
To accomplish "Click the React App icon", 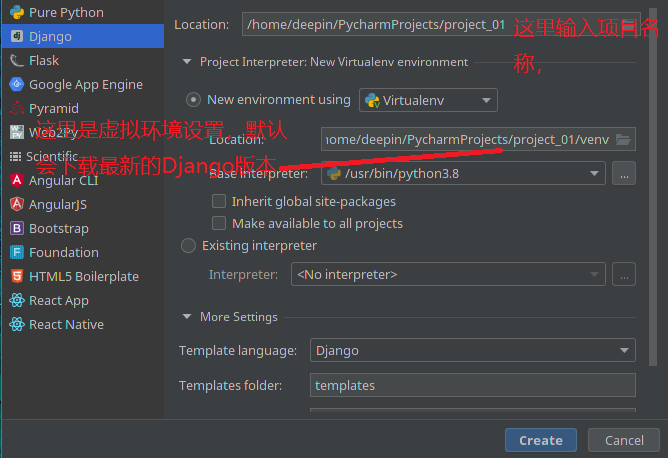I will [17, 300].
